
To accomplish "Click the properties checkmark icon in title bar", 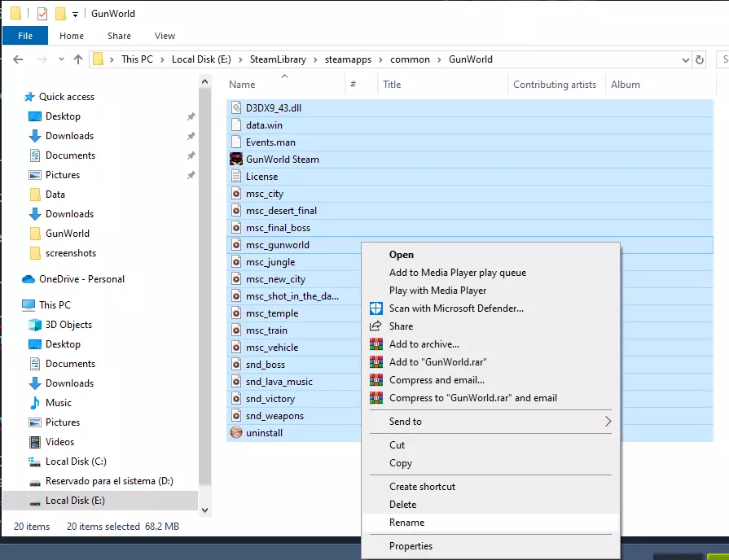I will 42,14.
